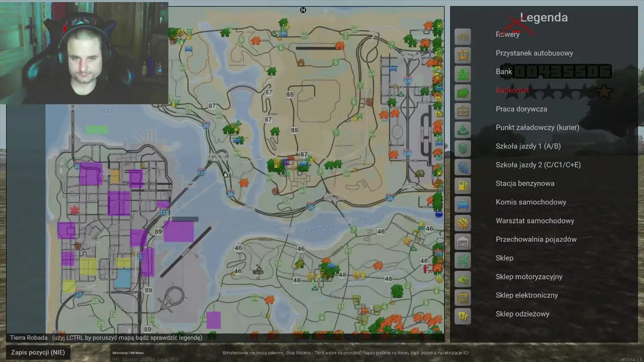Viewport: 644px width, 362px height.
Task: Click the Szkoła jazdy 2 (C/C1/C+E) label
Action: [538, 164]
